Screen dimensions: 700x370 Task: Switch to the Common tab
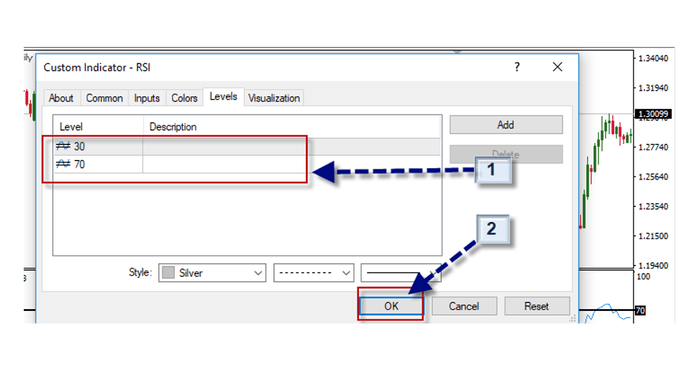coord(104,98)
